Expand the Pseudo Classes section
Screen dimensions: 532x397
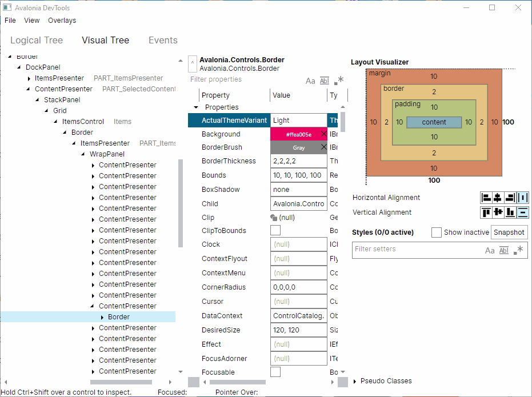pyautogui.click(x=355, y=382)
